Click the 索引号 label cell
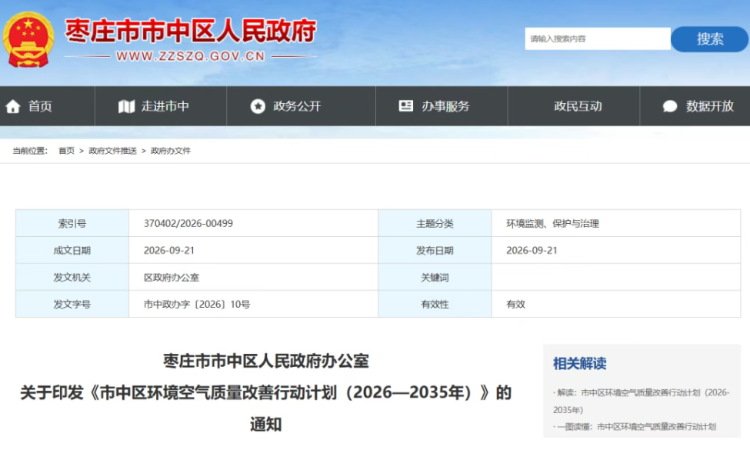Screen dimensions: 750x450 click(72, 223)
